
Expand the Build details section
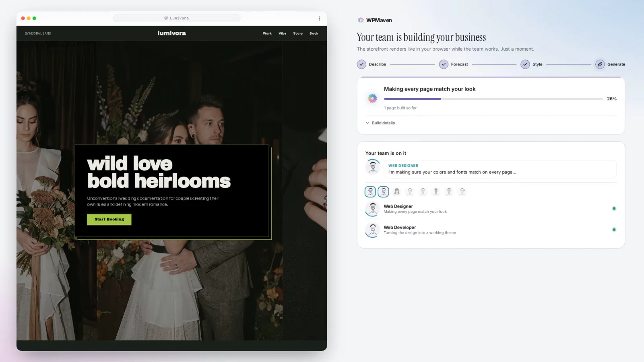point(380,123)
